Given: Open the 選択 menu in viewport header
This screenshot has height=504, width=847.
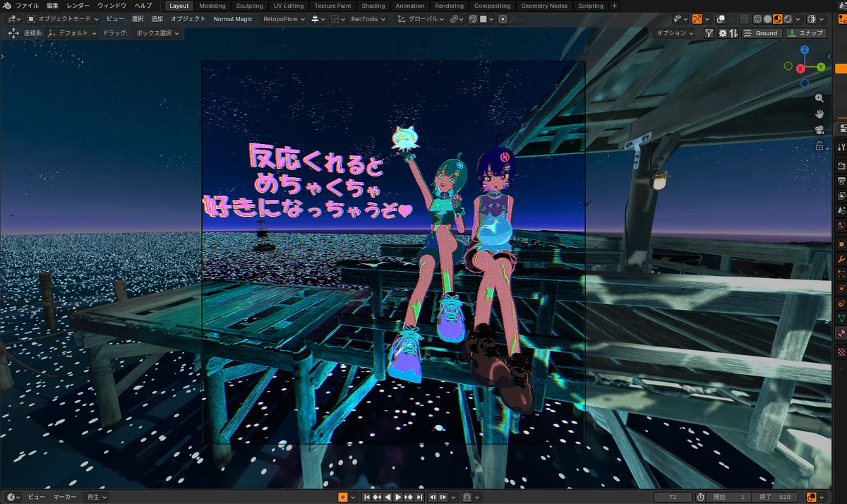Looking at the screenshot, I should tap(138, 19).
